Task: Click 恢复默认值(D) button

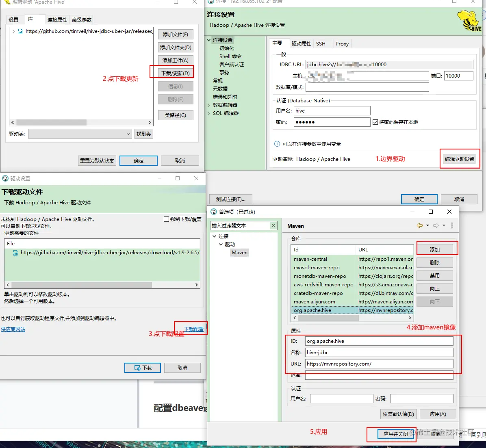Action: [x=398, y=414]
